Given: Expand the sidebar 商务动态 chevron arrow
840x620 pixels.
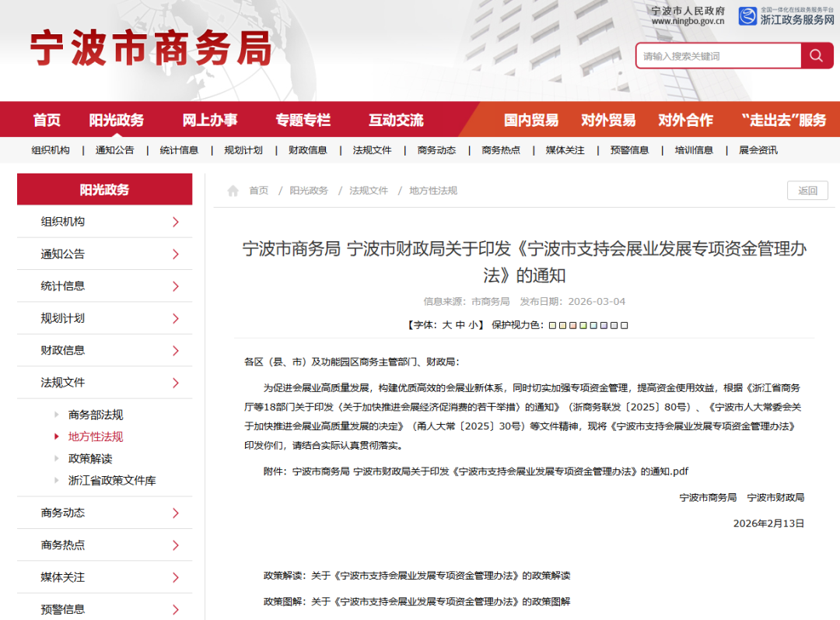Looking at the screenshot, I should (x=176, y=513).
